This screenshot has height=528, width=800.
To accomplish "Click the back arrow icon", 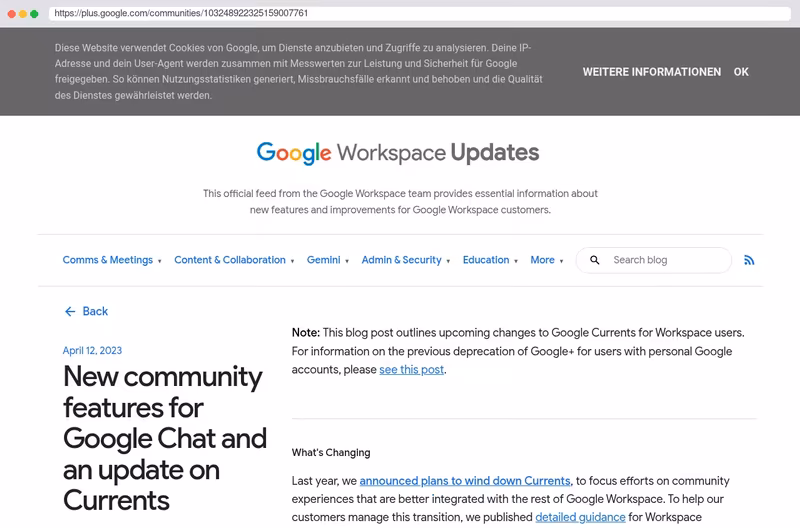I will [70, 311].
